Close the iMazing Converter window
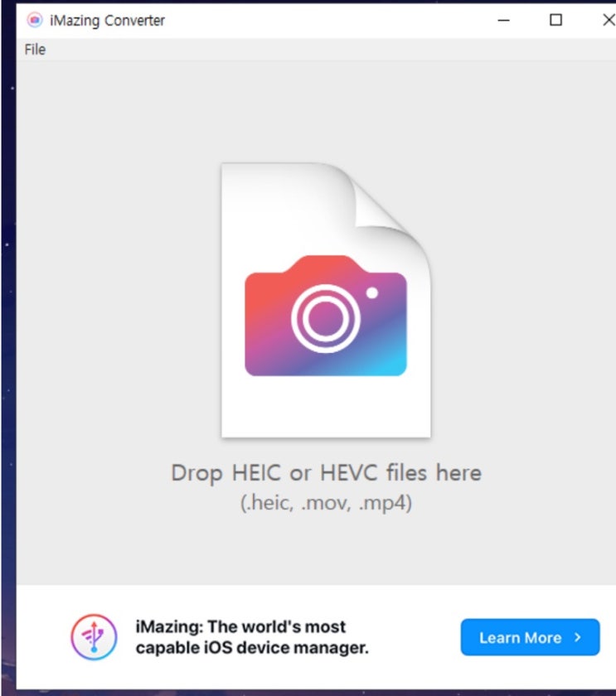The height and width of the screenshot is (696, 616). [x=609, y=20]
